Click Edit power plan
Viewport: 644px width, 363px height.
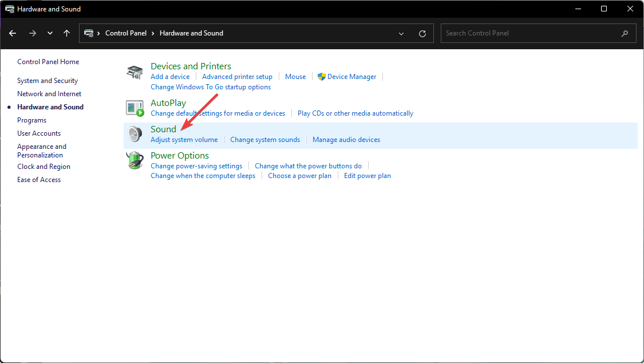(x=367, y=176)
